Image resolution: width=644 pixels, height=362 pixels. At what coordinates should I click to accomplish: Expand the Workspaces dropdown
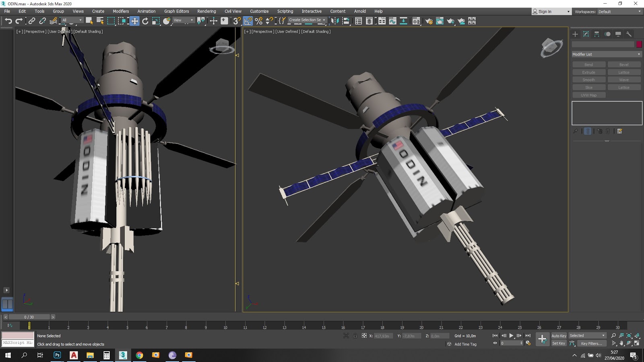coord(639,11)
